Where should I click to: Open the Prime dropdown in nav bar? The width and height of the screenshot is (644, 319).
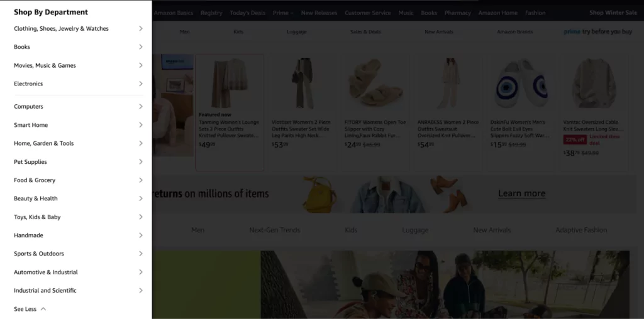[x=283, y=13]
